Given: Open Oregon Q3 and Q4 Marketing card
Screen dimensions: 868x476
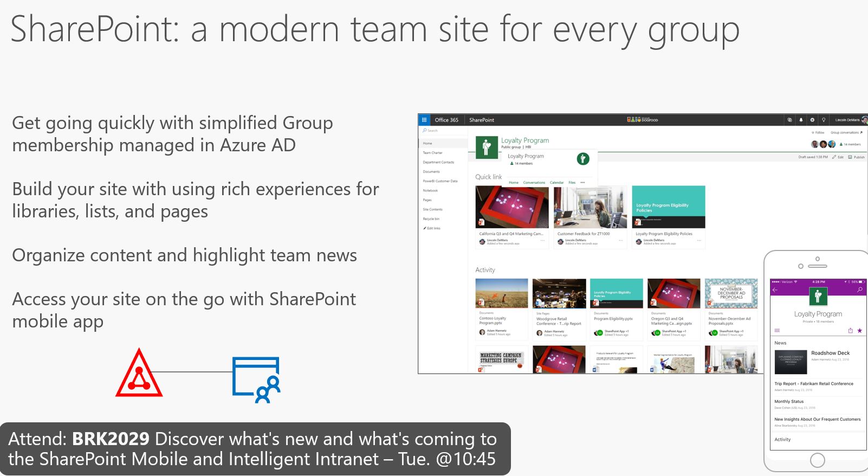Looking at the screenshot, I should click(674, 308).
